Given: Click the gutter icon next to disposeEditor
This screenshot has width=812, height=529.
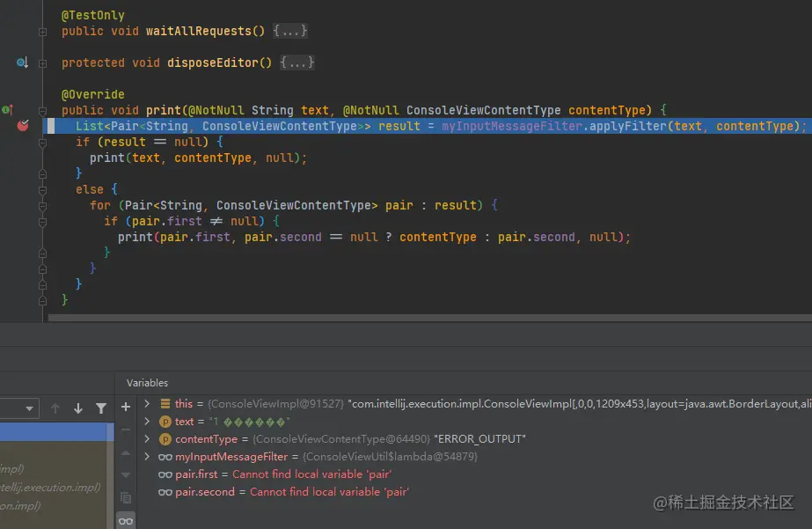Looking at the screenshot, I should pos(22,62).
